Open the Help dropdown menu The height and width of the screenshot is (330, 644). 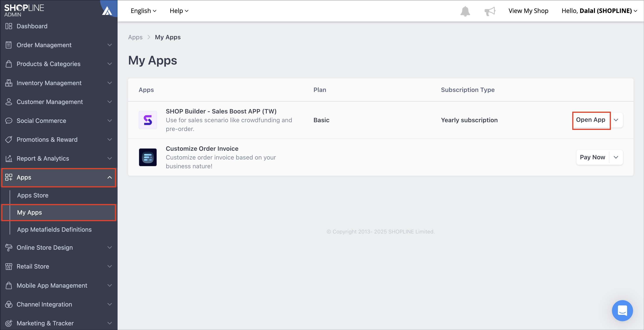pyautogui.click(x=179, y=11)
